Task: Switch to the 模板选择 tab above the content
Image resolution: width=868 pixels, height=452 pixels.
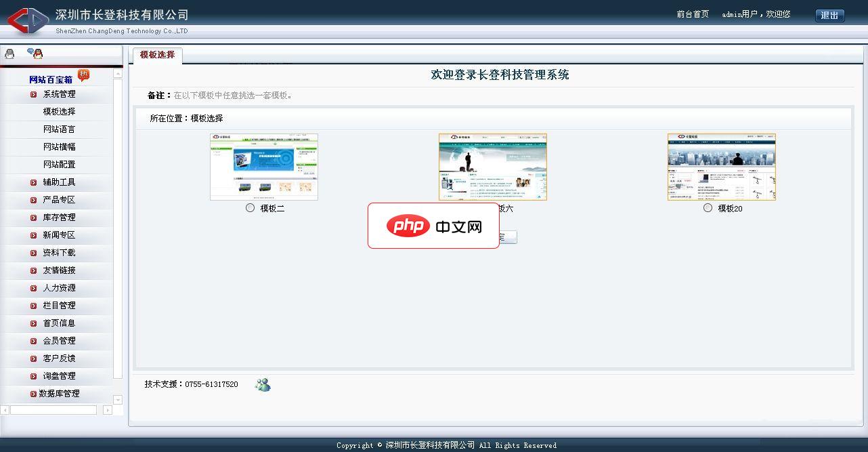Action: [157, 55]
